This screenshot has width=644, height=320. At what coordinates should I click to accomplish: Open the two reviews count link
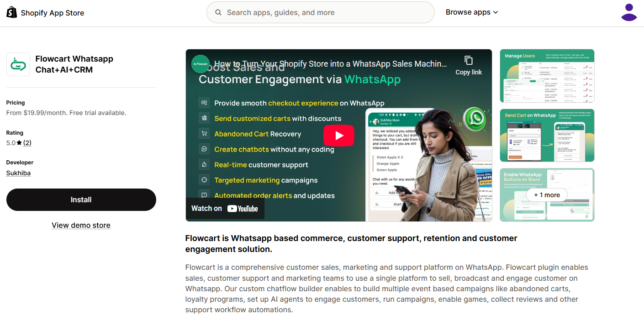(x=27, y=143)
